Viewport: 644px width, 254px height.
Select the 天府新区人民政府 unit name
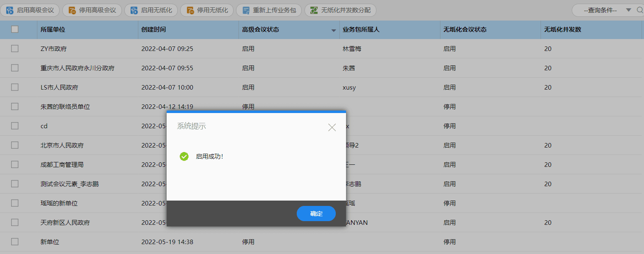click(65, 222)
